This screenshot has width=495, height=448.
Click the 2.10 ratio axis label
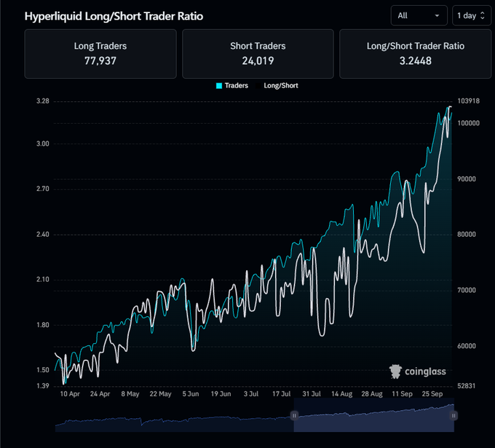43,280
